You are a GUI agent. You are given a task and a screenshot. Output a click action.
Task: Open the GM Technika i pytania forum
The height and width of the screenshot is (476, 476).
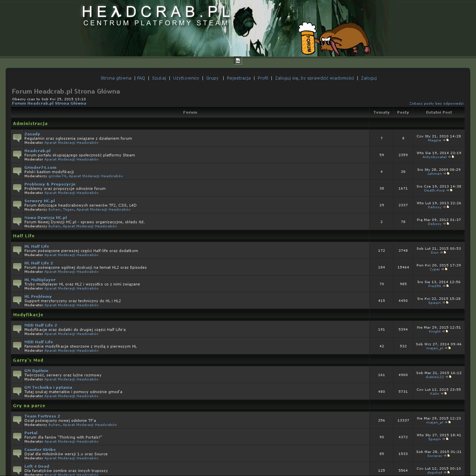click(x=48, y=387)
